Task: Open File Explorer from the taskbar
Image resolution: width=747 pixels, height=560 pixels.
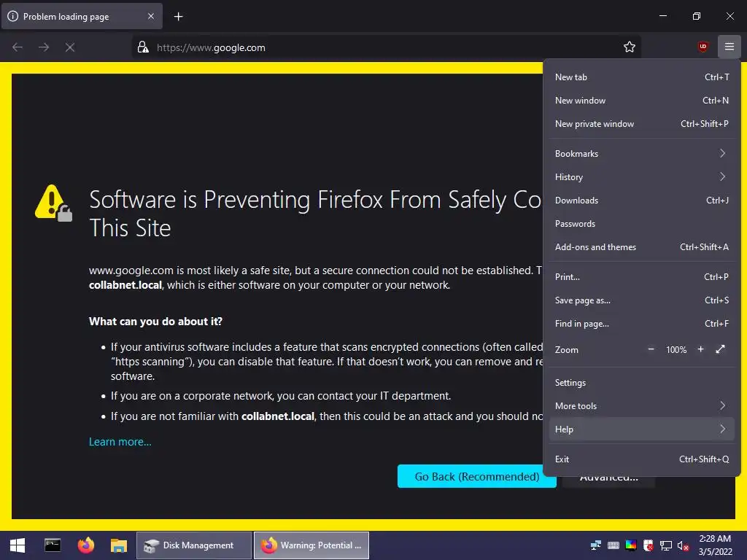Action: [x=119, y=545]
